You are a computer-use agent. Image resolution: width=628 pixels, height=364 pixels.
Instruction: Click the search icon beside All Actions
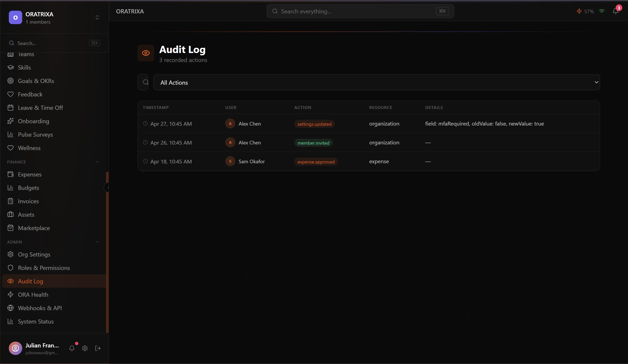(146, 82)
